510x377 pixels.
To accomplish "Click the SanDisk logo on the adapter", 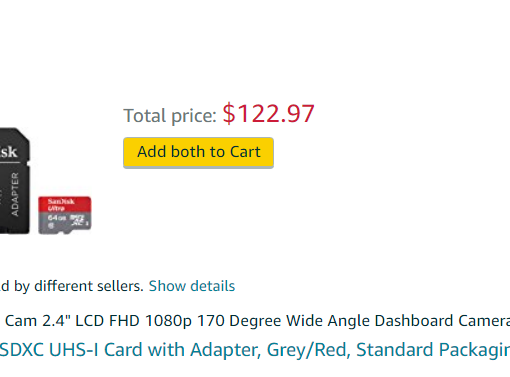I will 9,152.
